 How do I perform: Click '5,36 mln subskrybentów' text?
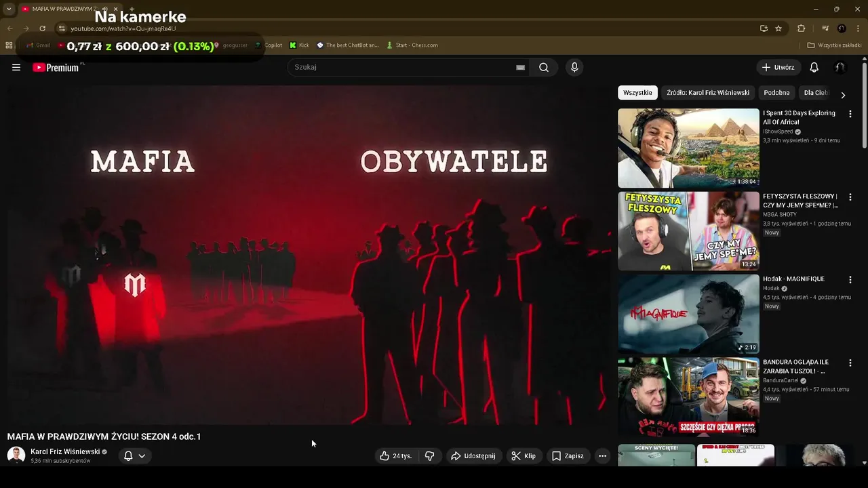pyautogui.click(x=60, y=461)
